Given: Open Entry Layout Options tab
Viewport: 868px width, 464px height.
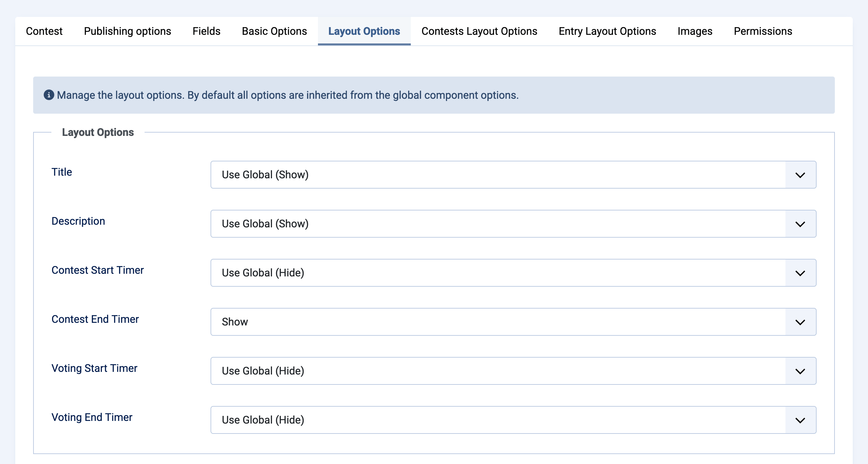Looking at the screenshot, I should coord(607,31).
